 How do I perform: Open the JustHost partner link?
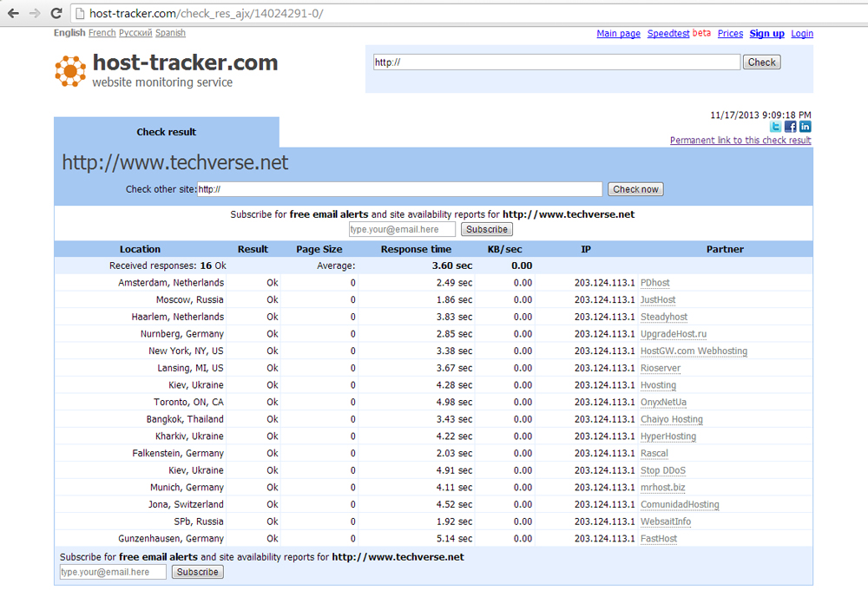click(x=658, y=300)
